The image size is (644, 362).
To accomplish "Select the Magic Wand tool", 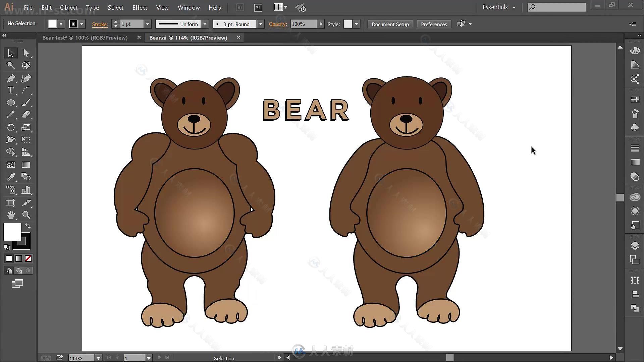I will pos(11,65).
